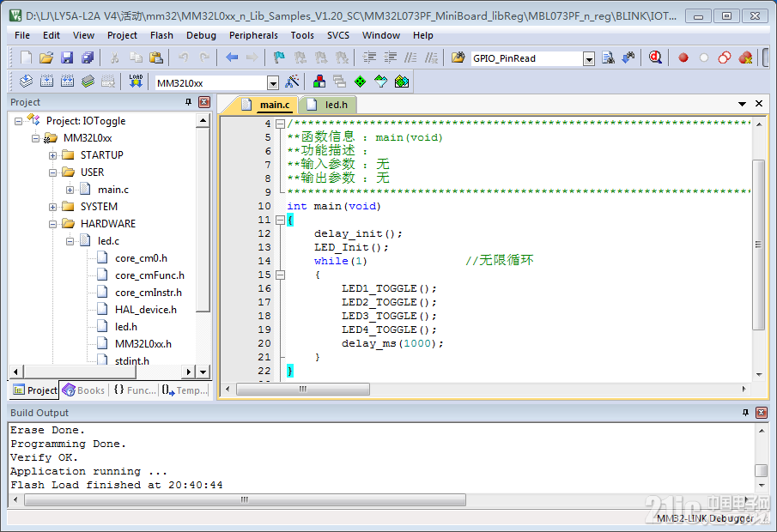Click the Build Output horizontal scrollbar thumb

click(245, 499)
